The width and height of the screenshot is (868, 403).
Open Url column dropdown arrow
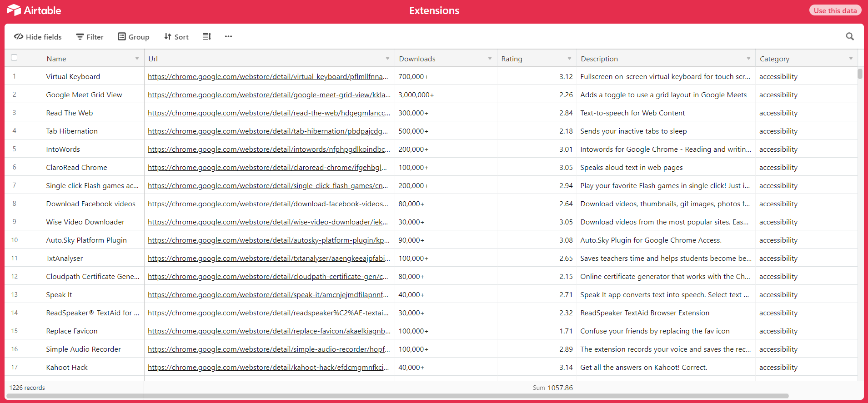[x=387, y=59]
